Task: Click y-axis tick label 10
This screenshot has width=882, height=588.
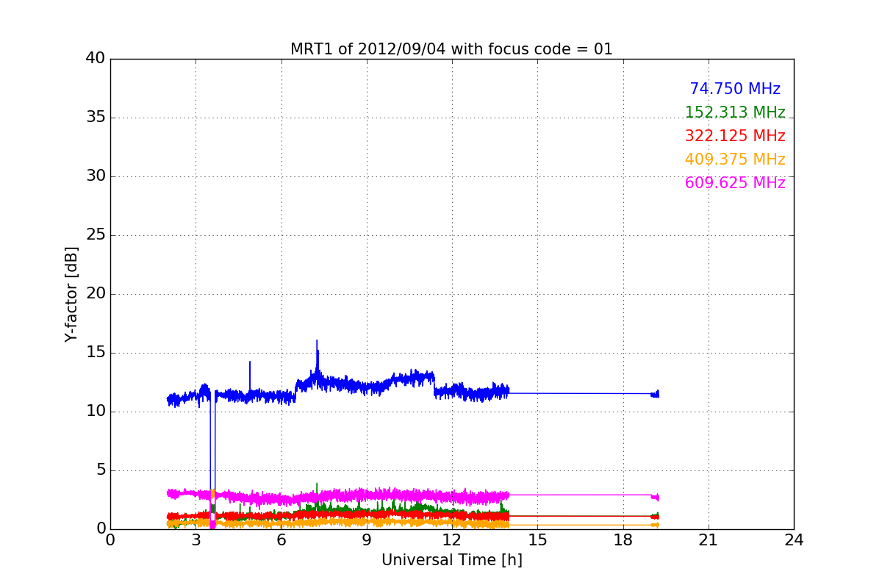Action: tap(95, 412)
